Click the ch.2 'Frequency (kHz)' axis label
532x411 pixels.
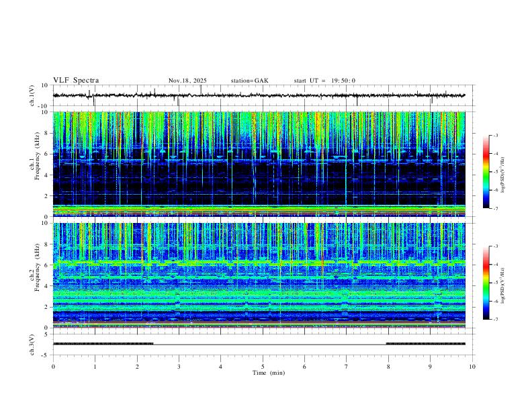[x=38, y=268]
